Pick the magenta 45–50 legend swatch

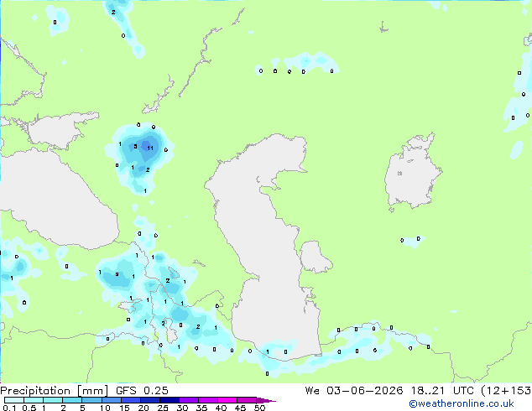[247, 400]
